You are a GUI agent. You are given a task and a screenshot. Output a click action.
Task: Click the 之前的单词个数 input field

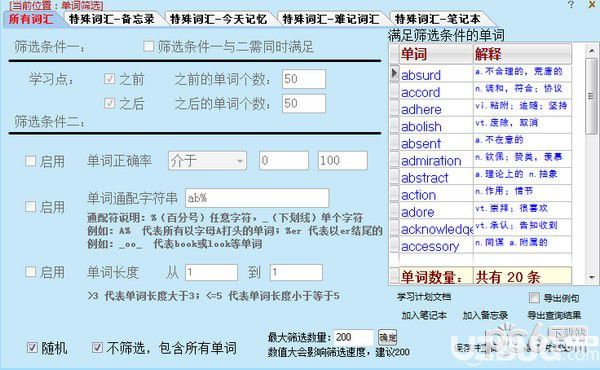click(304, 79)
